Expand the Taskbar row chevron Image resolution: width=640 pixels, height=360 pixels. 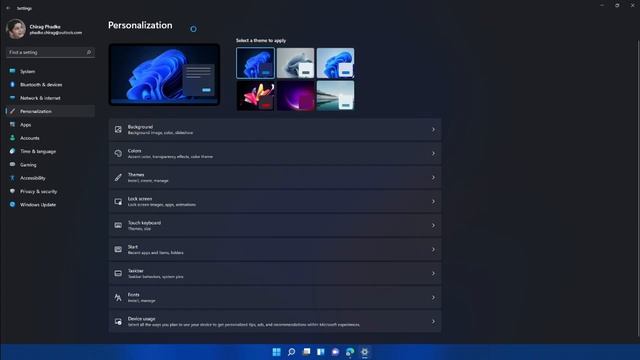tap(433, 273)
